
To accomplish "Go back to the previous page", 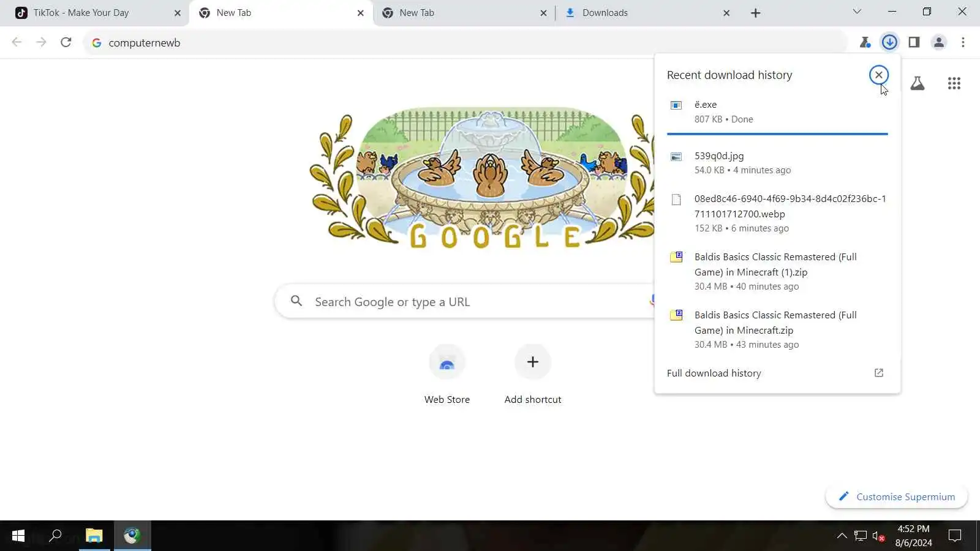I will coord(17,42).
